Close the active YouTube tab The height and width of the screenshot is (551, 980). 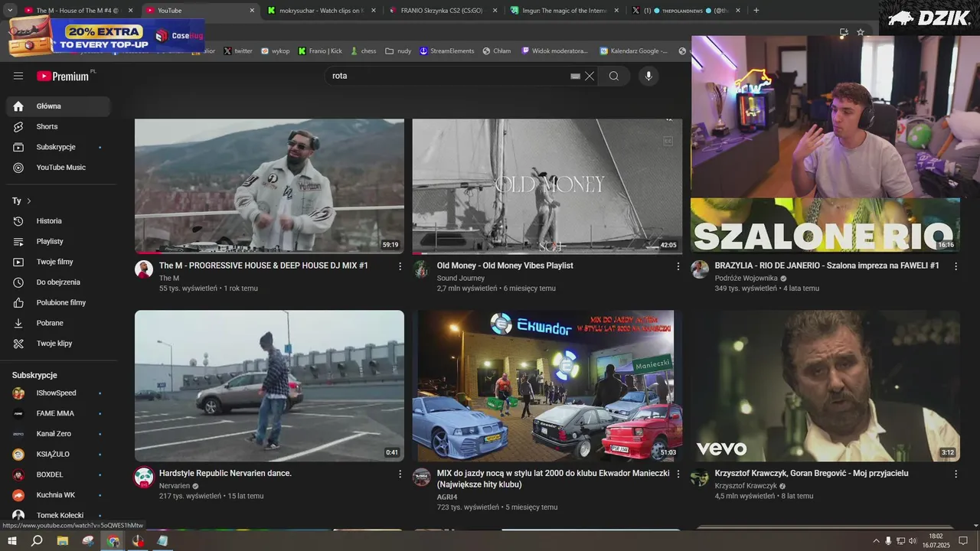(252, 11)
